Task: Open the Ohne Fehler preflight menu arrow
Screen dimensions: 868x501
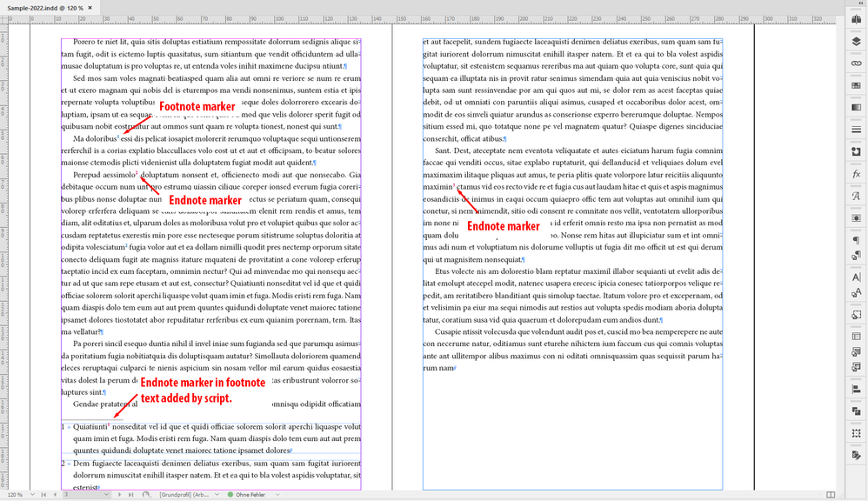Action: (277, 495)
